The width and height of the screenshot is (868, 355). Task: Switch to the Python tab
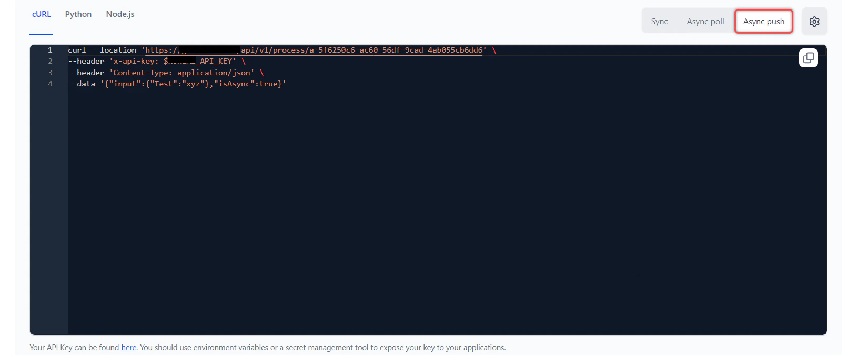tap(78, 14)
